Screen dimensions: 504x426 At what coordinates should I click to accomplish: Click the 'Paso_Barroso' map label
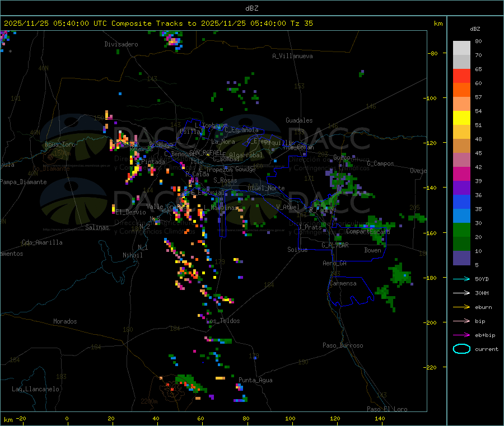(343, 345)
